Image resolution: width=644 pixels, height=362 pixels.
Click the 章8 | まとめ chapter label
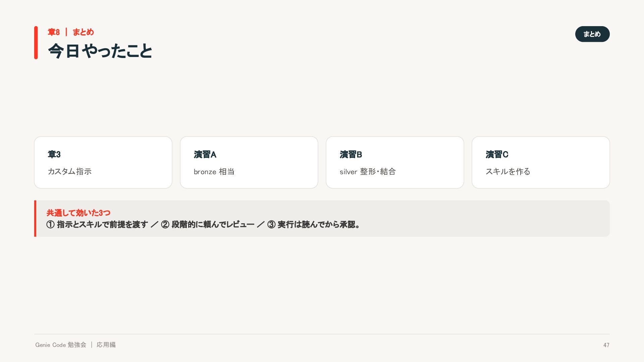pos(71,32)
